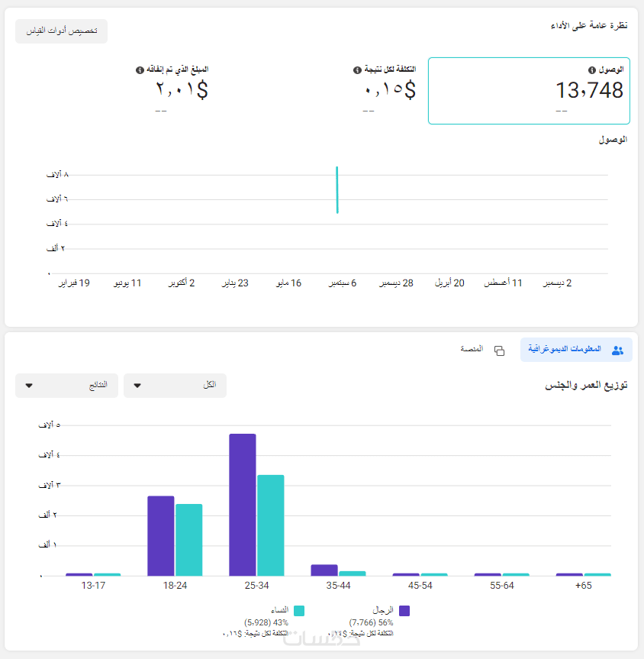Click the teal النساء legend swatch
The width and height of the screenshot is (644, 659).
click(299, 611)
